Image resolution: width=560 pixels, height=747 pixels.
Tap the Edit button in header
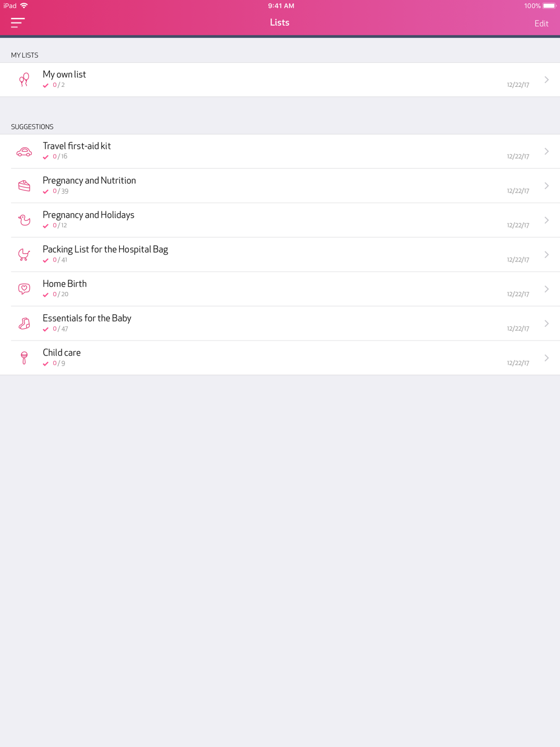coord(542,24)
